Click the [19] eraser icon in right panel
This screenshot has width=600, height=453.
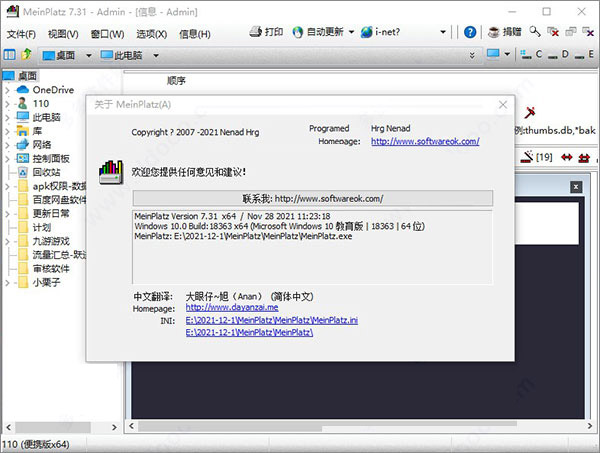(x=527, y=157)
